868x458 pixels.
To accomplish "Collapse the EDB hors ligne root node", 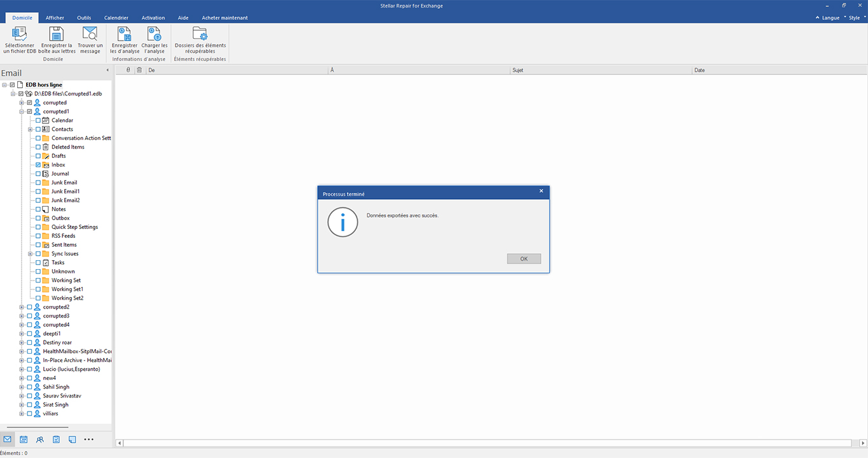I will click(x=4, y=85).
